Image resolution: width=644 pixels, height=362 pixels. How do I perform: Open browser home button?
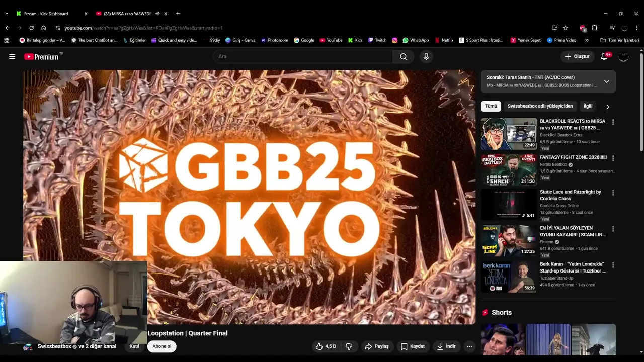(x=43, y=28)
